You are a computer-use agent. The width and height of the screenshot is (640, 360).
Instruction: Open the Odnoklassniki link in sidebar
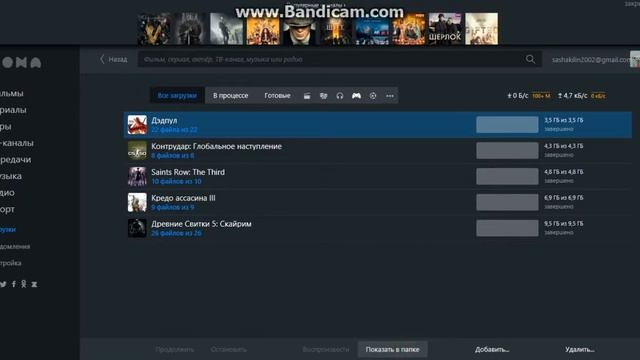coord(24,284)
